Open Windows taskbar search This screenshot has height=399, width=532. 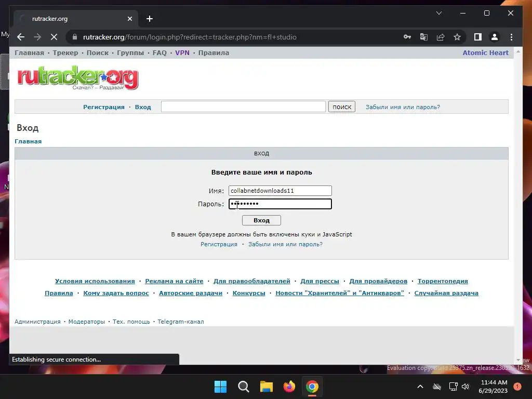(x=243, y=387)
